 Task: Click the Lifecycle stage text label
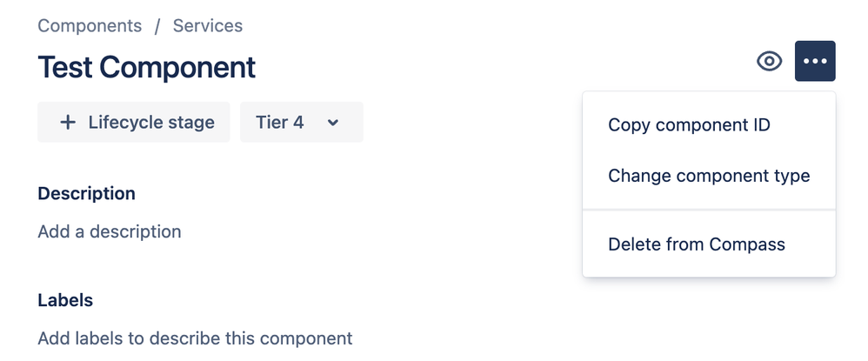click(x=151, y=123)
